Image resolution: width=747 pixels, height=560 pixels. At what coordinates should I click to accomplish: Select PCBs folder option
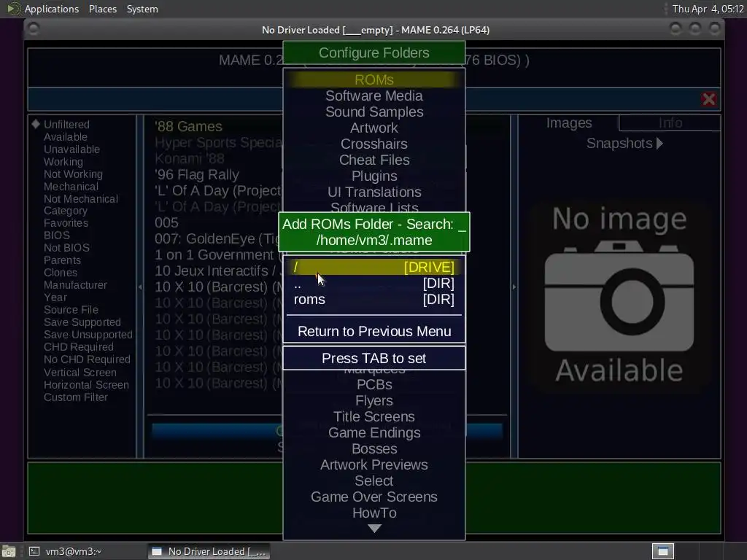coord(374,384)
